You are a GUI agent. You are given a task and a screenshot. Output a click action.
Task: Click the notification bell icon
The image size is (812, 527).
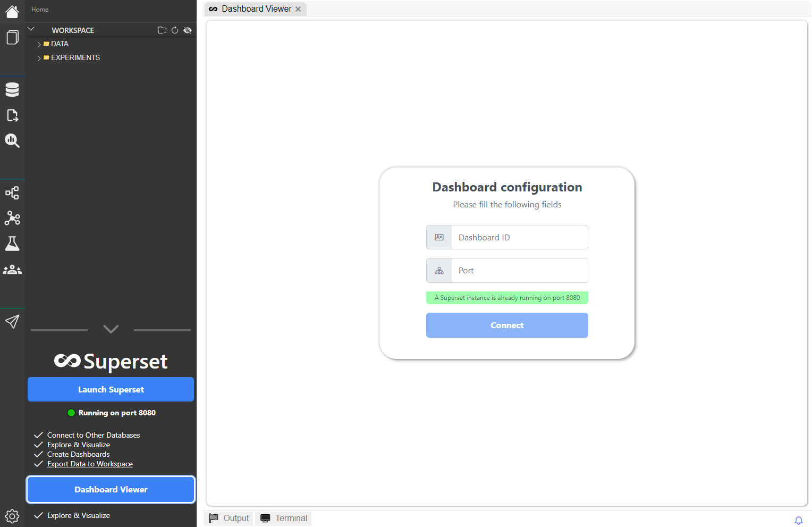(x=798, y=521)
